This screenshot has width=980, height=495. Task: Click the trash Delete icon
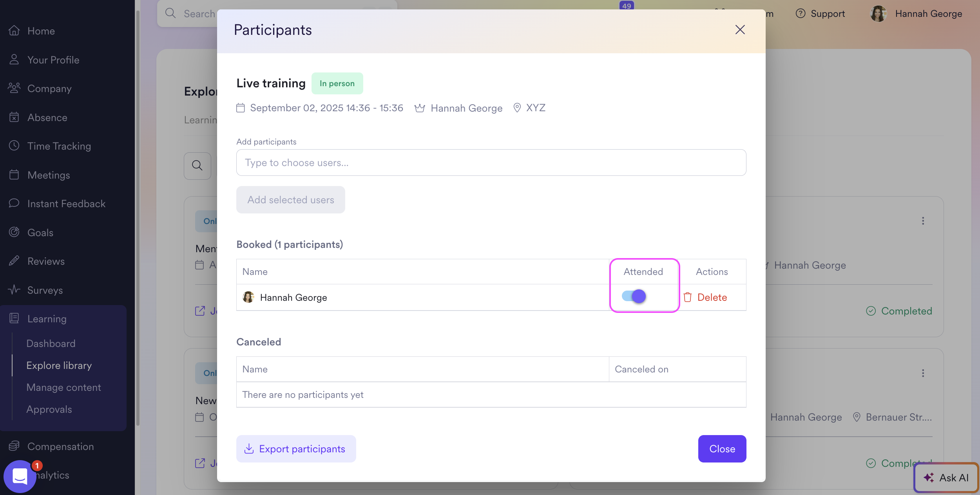688,298
